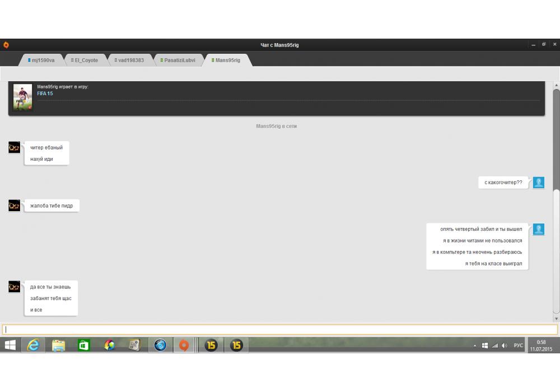Select the vad198383 chat tab

[x=130, y=60]
